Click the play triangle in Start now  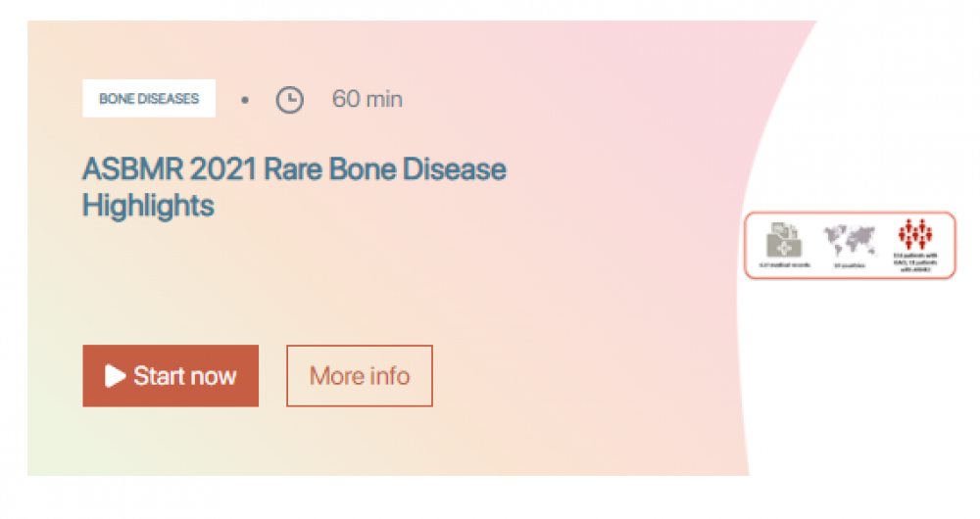point(115,376)
